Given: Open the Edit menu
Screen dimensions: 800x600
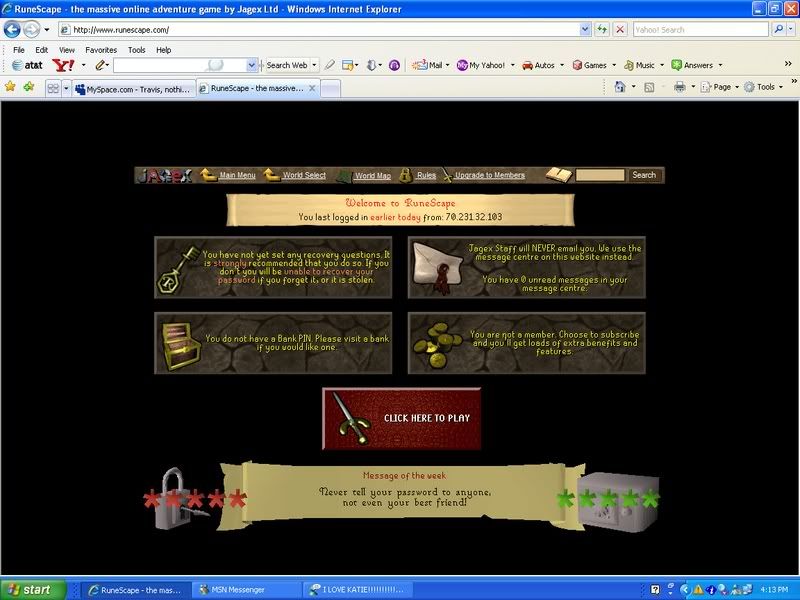Looking at the screenshot, I should [41, 50].
